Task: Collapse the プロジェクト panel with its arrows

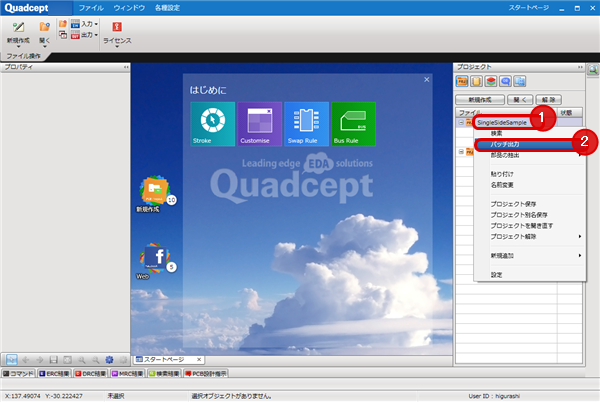Action: (x=580, y=67)
